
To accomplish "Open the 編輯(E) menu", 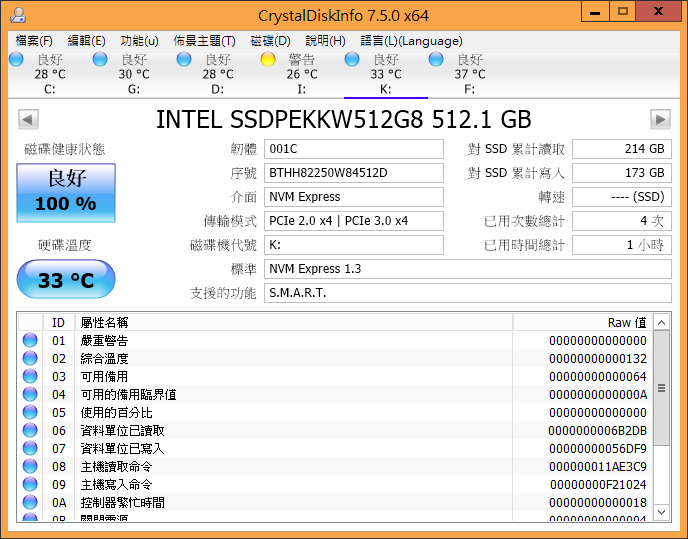I will click(86, 41).
